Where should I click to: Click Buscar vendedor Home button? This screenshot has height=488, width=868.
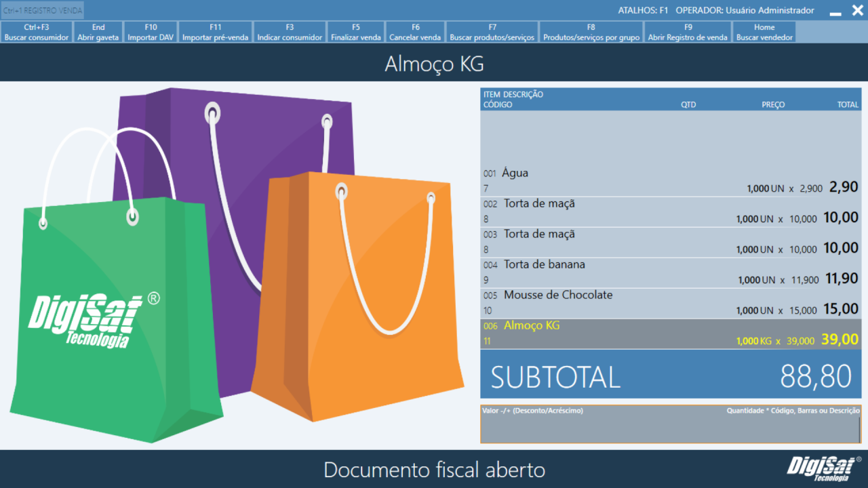click(x=764, y=33)
